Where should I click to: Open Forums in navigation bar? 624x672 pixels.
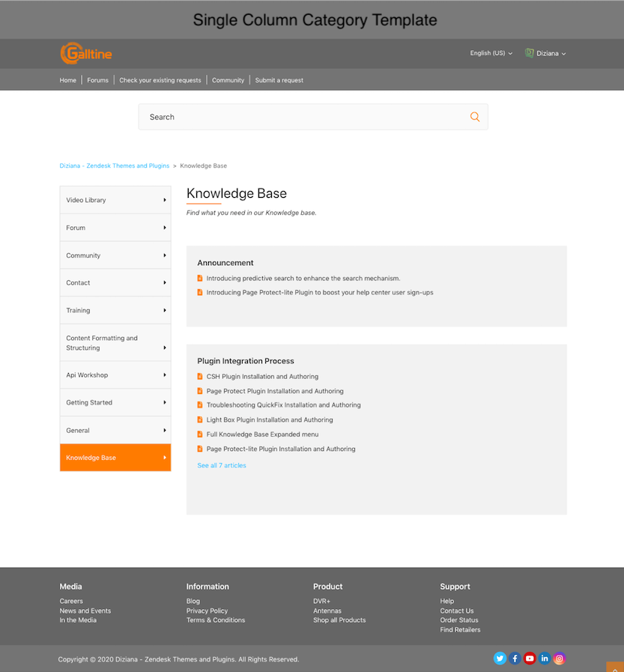97,80
